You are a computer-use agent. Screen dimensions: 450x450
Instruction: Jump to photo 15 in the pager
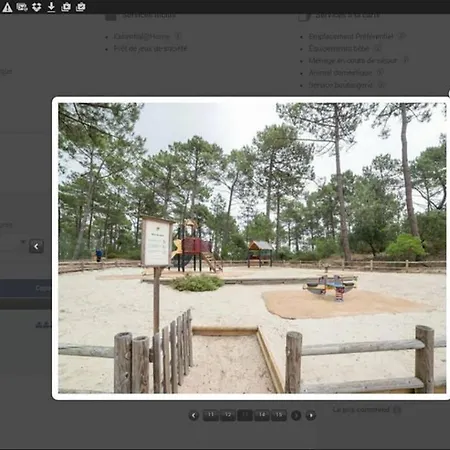pyautogui.click(x=279, y=415)
